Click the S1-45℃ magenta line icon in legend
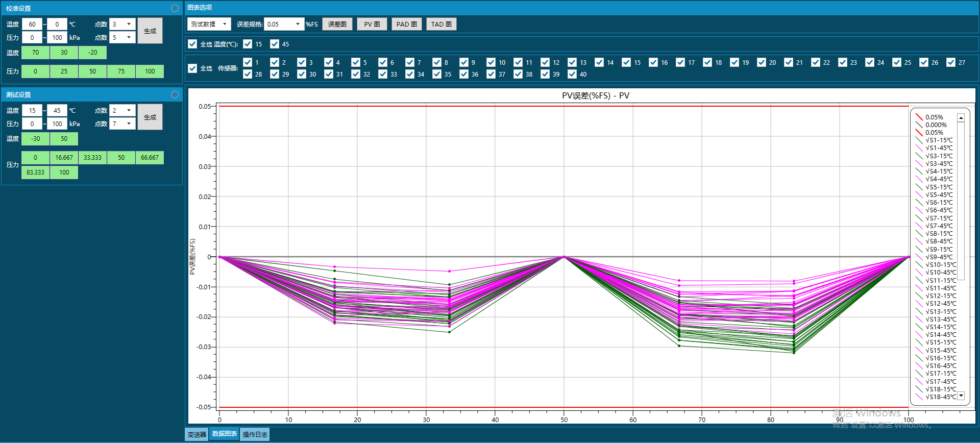Screen dimensions: 980x443 point(919,148)
